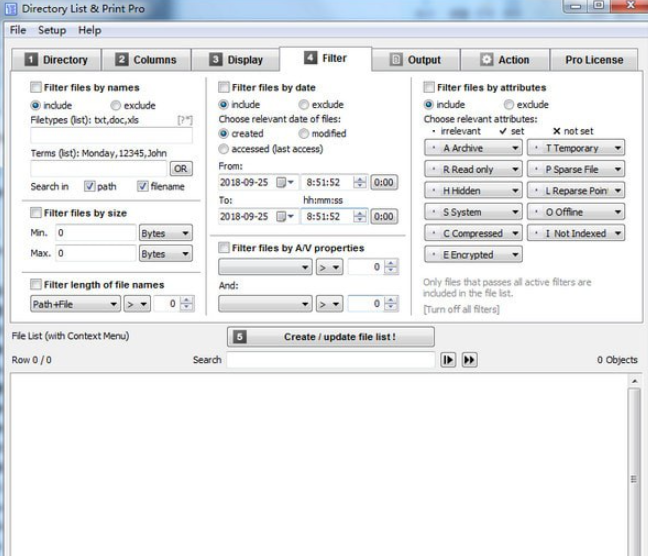The height and width of the screenshot is (556, 648).
Task: Click the file list vertical scrollbar
Action: click(x=634, y=465)
